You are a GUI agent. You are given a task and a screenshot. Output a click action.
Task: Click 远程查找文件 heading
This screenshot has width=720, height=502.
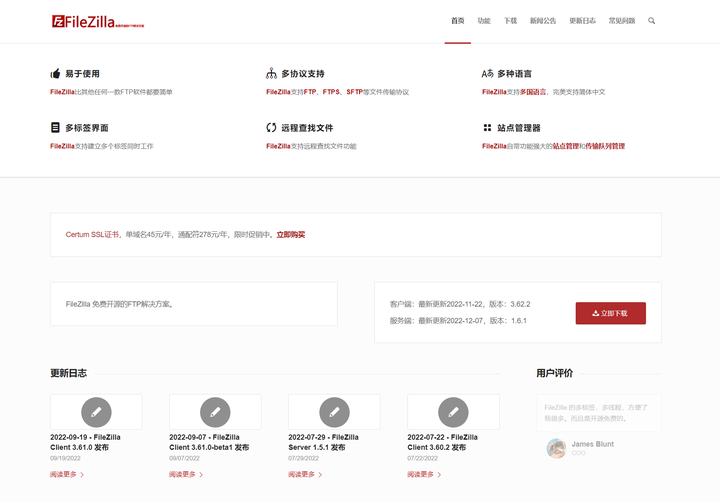click(x=307, y=128)
